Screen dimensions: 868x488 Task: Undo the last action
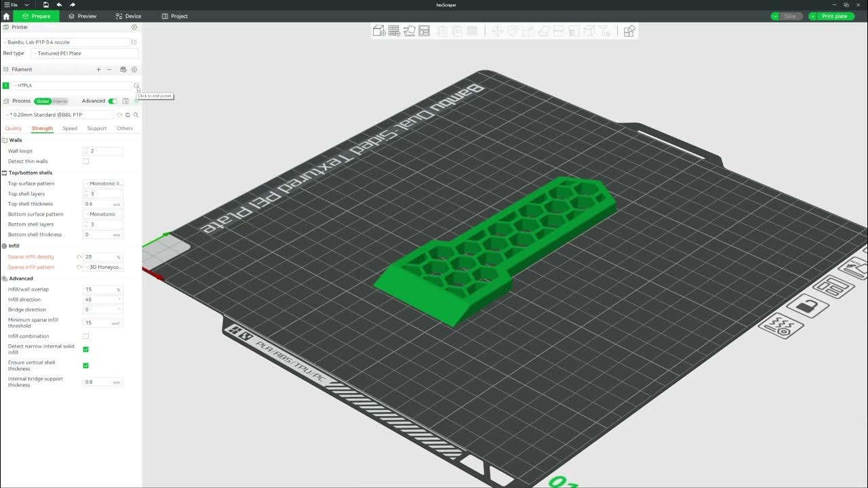tap(59, 5)
